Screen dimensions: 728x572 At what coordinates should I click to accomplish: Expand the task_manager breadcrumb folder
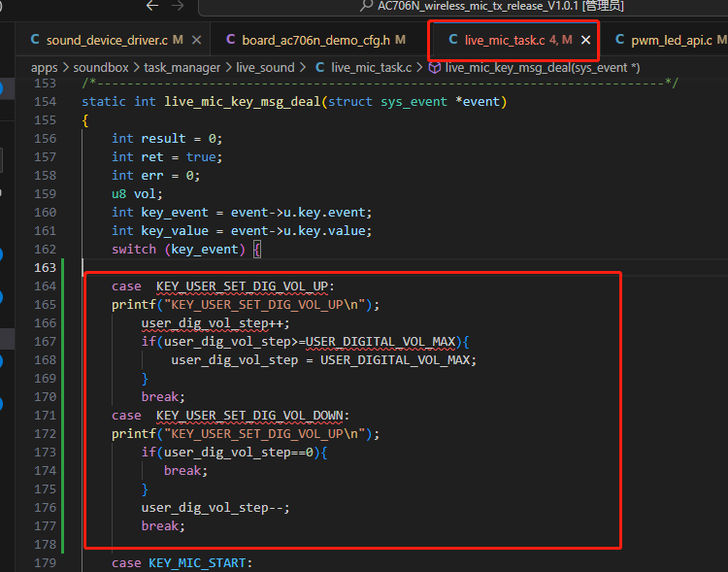(182, 68)
